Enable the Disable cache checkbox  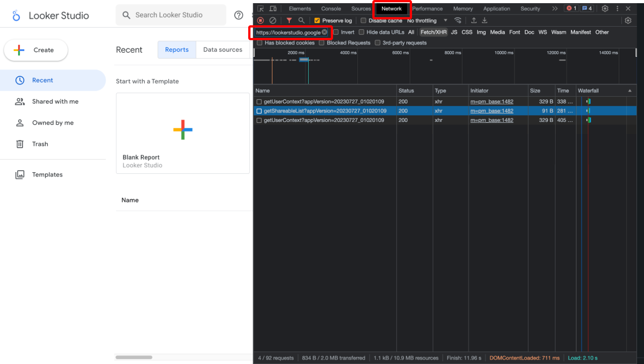click(x=363, y=21)
